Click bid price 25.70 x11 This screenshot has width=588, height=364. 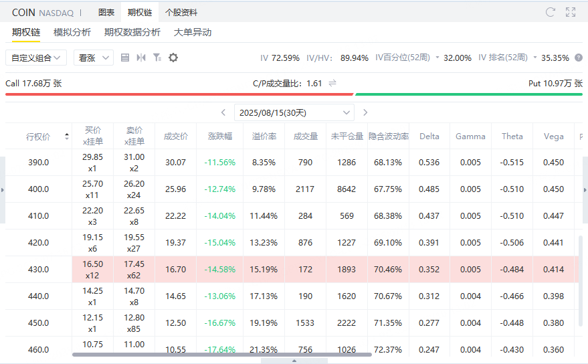(x=92, y=189)
